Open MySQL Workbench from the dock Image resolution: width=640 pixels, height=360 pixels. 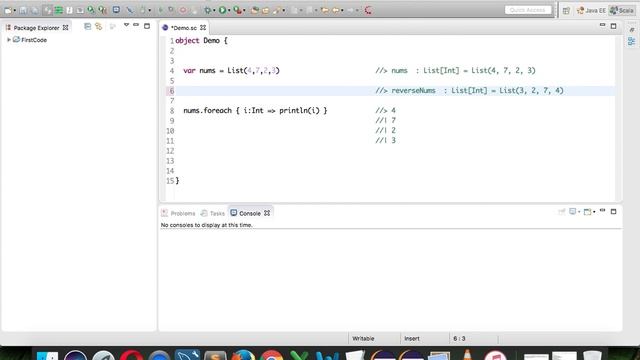coord(187,354)
